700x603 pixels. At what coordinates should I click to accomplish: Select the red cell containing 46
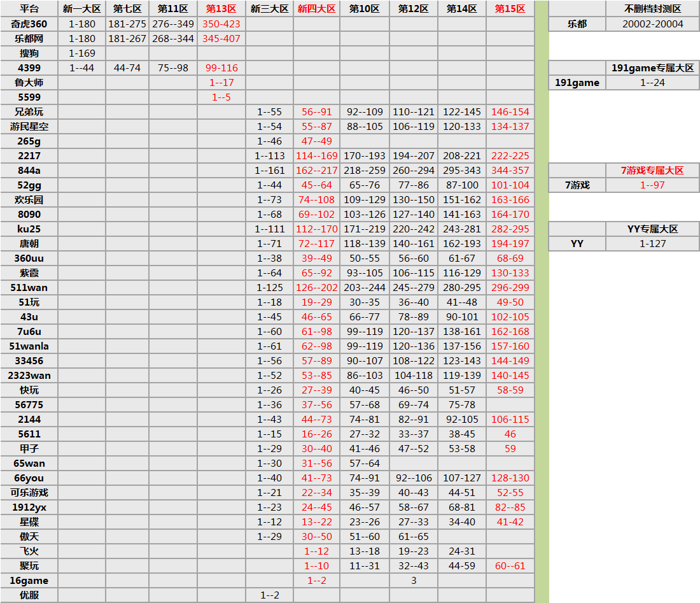pyautogui.click(x=510, y=434)
